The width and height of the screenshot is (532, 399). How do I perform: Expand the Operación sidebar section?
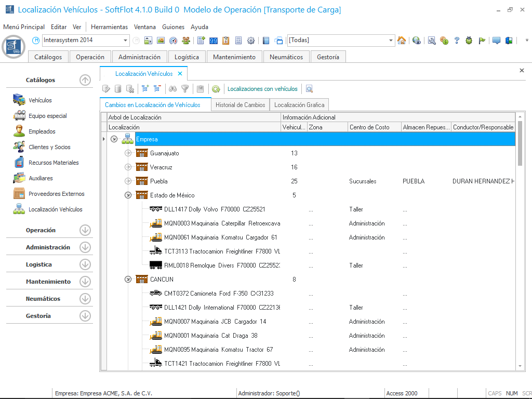pos(85,230)
